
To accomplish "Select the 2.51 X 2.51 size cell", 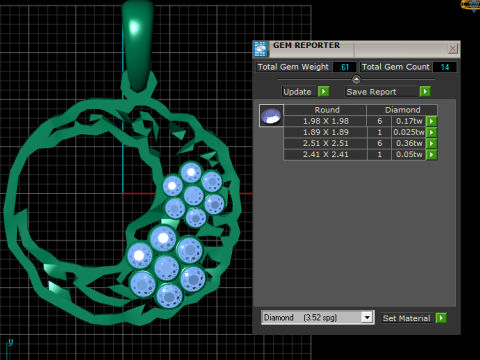I will (x=326, y=143).
